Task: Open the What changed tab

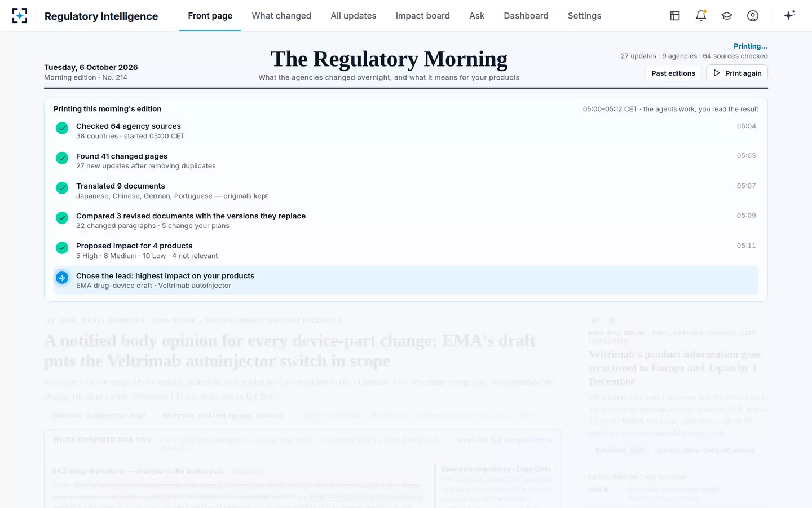Action: click(281, 16)
